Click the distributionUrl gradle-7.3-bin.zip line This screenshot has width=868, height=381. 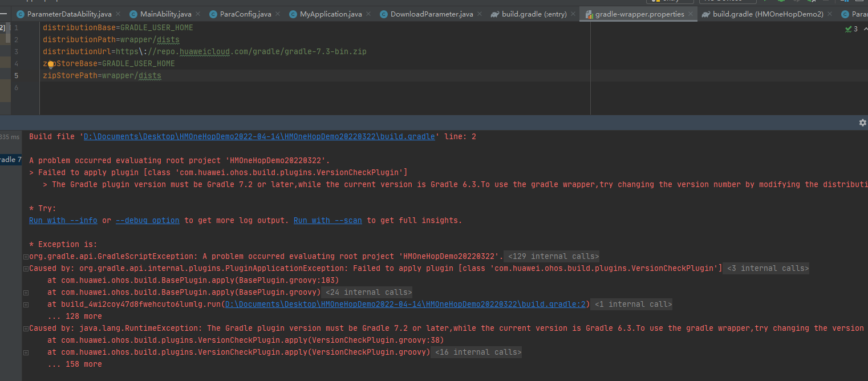[205, 51]
